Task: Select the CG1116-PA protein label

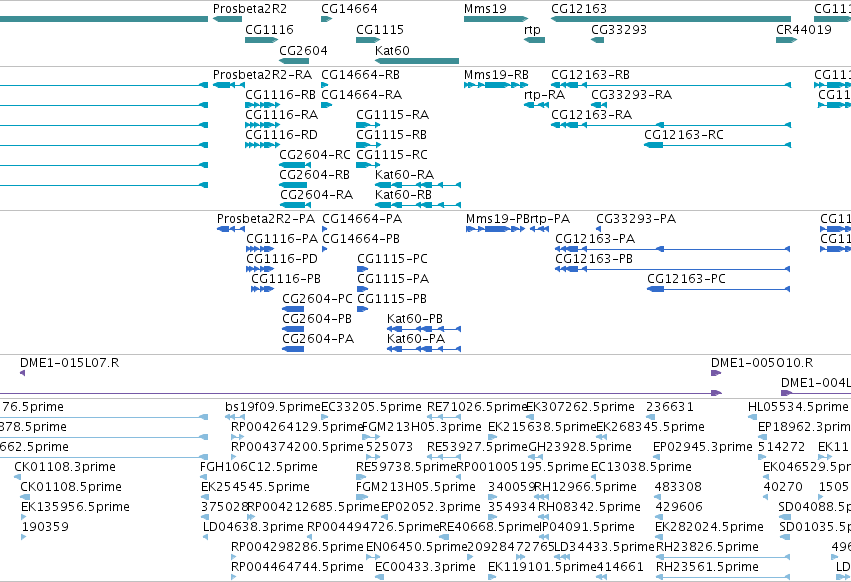Action: coord(282,239)
